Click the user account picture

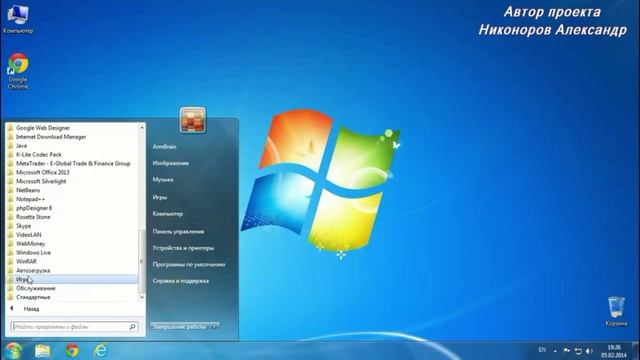(193, 120)
